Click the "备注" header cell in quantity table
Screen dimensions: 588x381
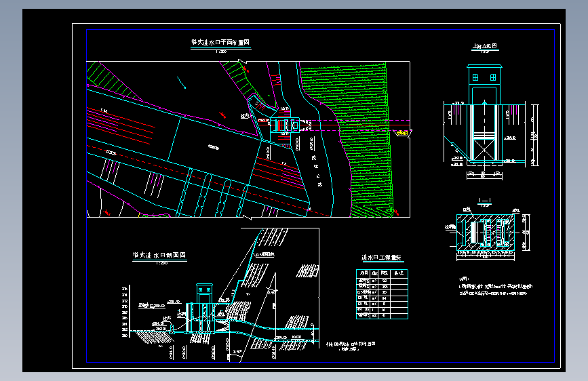399,273
